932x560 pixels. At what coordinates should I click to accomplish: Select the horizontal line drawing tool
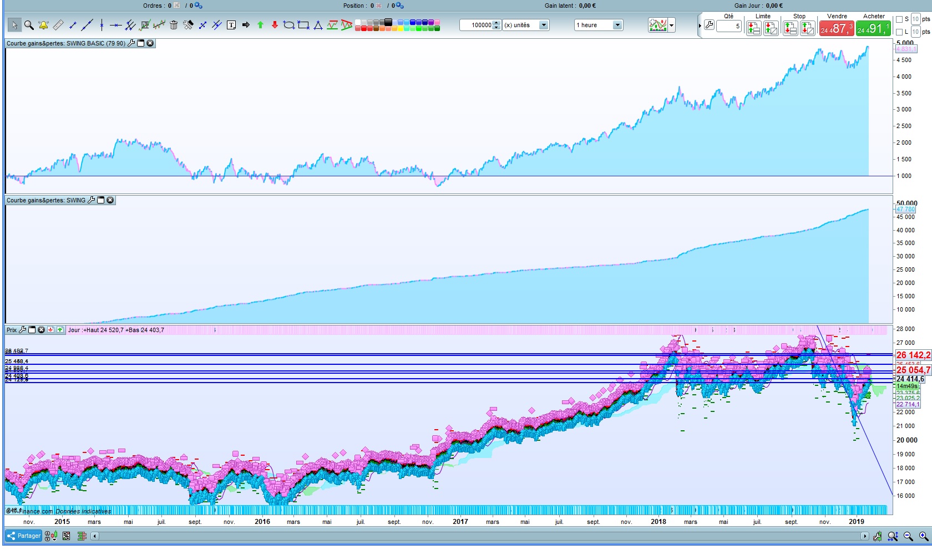[115, 25]
